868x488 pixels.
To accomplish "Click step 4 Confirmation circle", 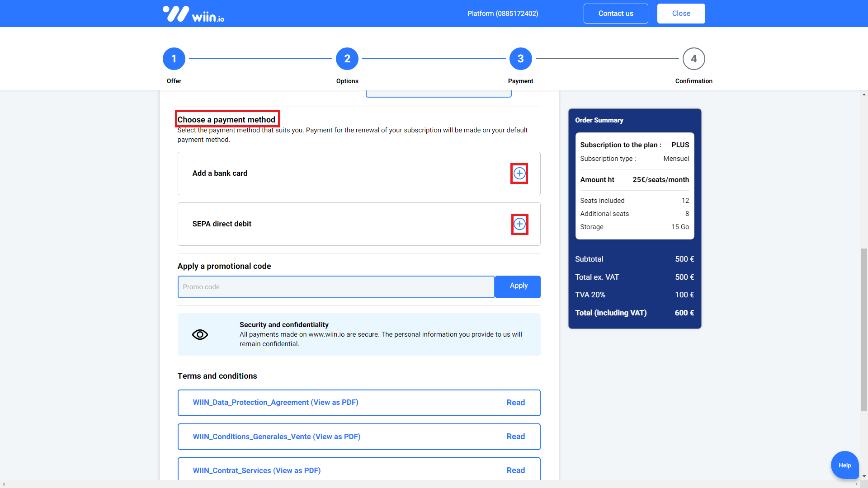I will coord(693,59).
